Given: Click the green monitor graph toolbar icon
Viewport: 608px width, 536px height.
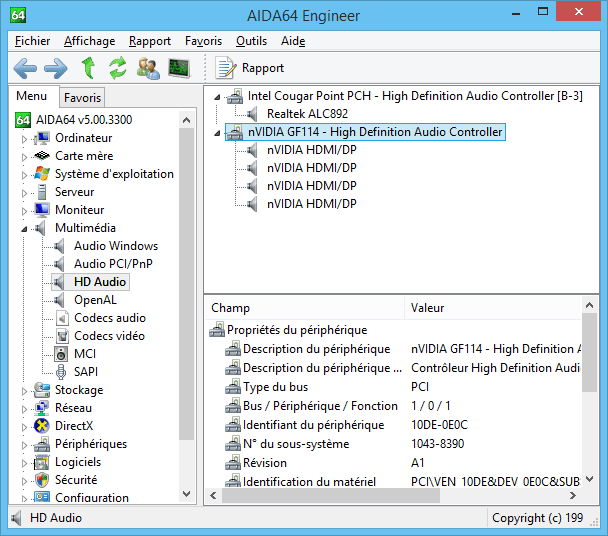Looking at the screenshot, I should (x=179, y=68).
